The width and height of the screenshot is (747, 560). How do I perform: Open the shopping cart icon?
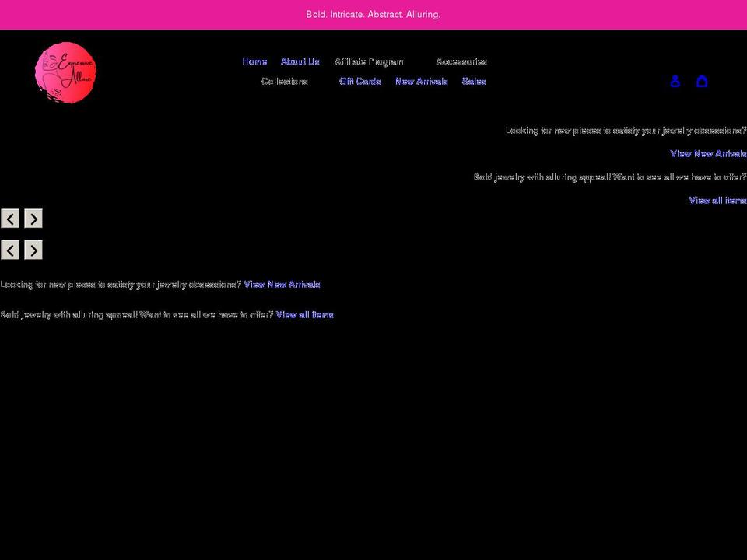pos(702,81)
